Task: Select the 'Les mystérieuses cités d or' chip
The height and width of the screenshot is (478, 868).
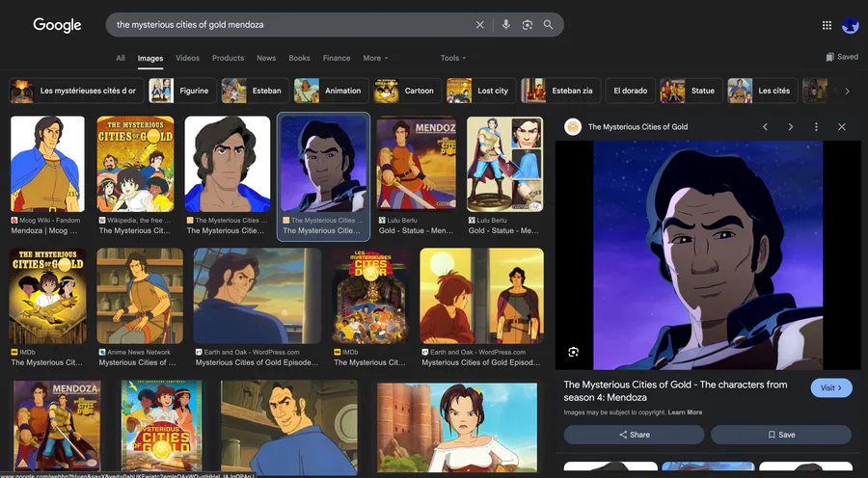Action: 76,91
